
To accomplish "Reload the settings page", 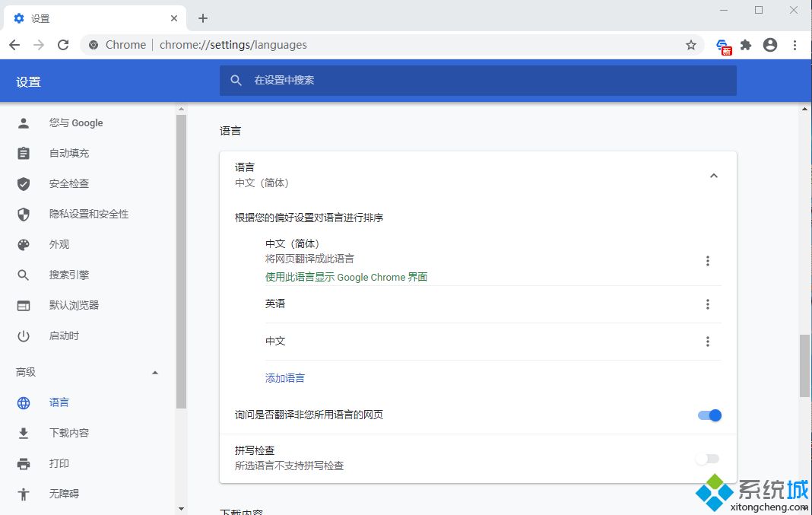I will [x=63, y=45].
